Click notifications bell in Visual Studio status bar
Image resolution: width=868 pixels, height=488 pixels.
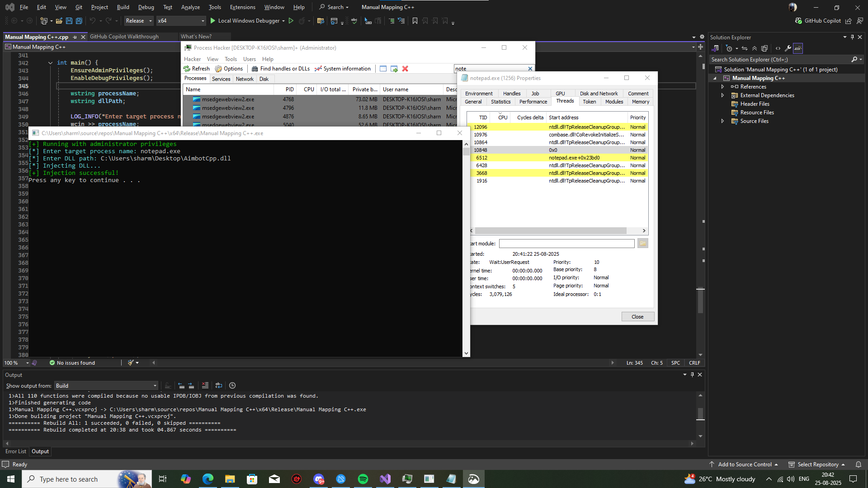[858, 465]
